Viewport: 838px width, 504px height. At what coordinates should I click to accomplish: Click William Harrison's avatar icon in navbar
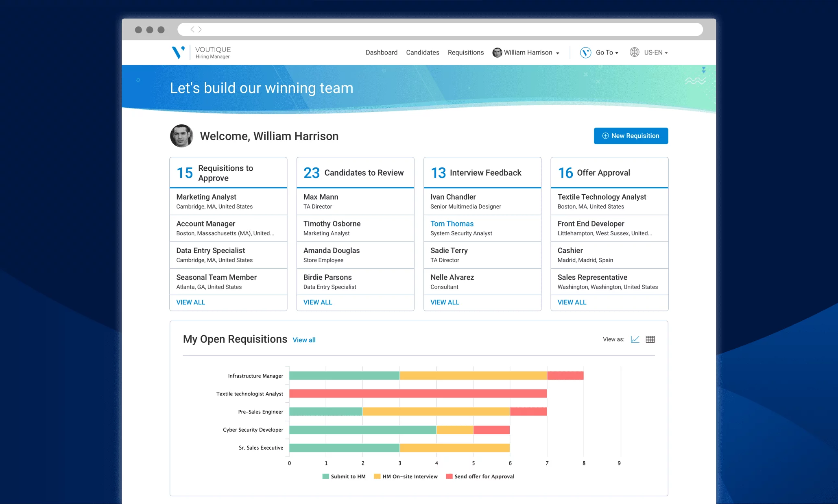click(497, 52)
